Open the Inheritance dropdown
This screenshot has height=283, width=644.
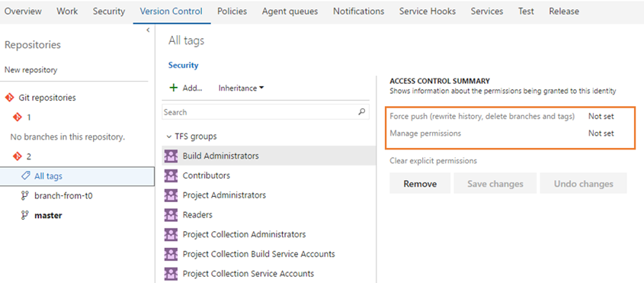pyautogui.click(x=241, y=88)
